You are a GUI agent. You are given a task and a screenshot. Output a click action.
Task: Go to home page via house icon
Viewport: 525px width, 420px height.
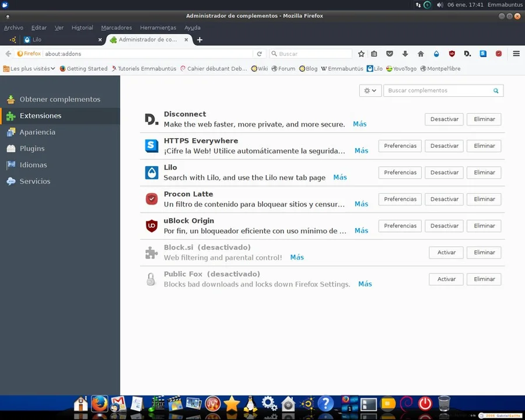[x=421, y=54]
